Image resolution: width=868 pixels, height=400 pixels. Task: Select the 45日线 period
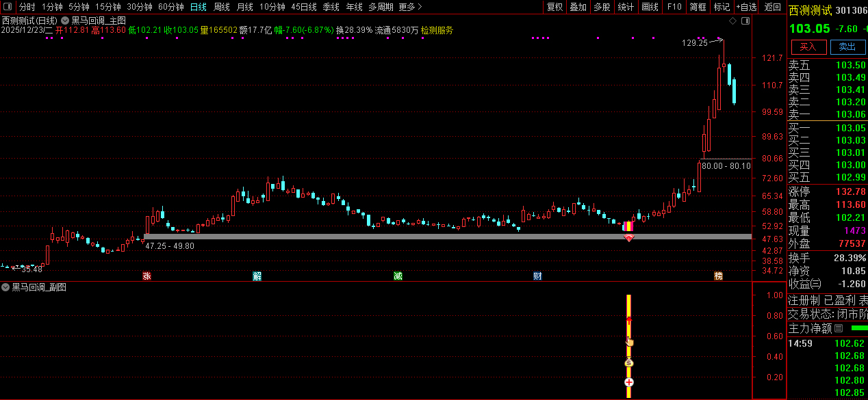tap(304, 7)
